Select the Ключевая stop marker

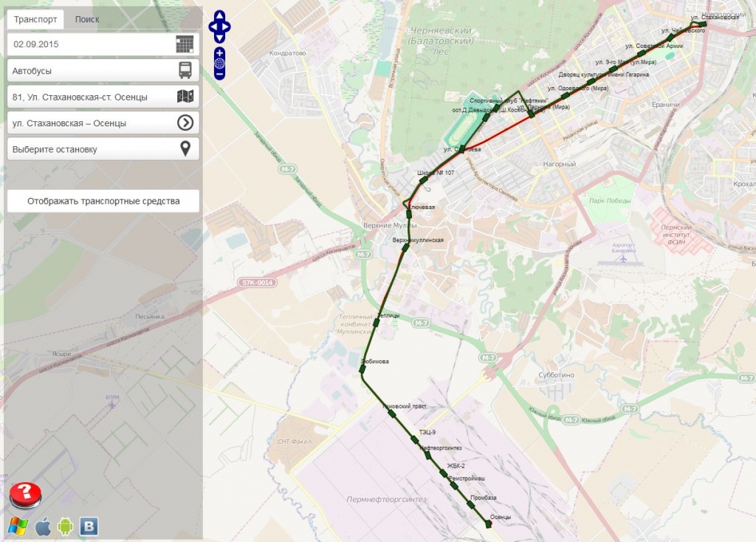click(x=409, y=214)
